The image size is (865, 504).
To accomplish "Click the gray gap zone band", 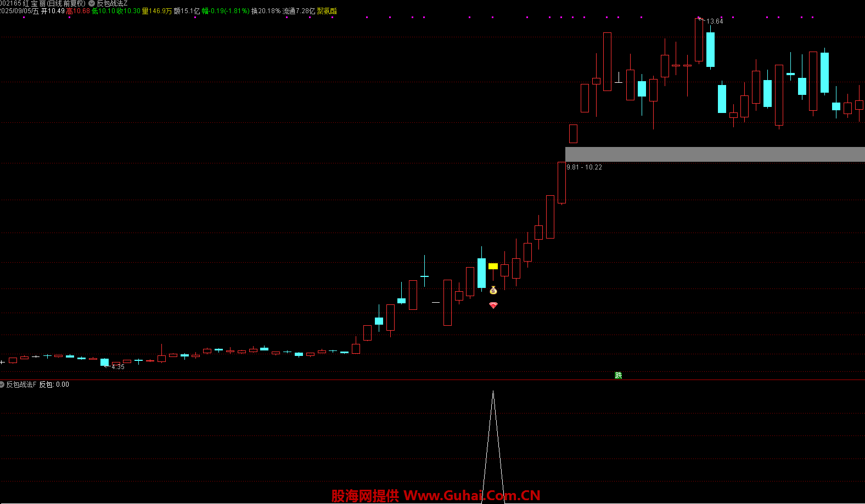I will pos(715,154).
